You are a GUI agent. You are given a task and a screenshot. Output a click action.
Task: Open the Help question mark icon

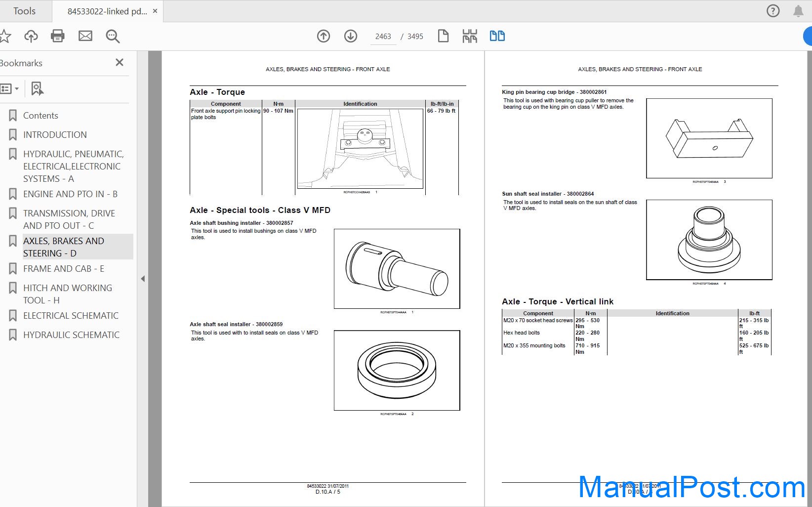[773, 11]
